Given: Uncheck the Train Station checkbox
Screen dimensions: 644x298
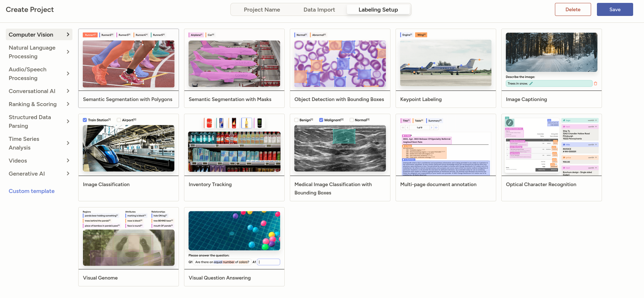Looking at the screenshot, I should point(85,120).
